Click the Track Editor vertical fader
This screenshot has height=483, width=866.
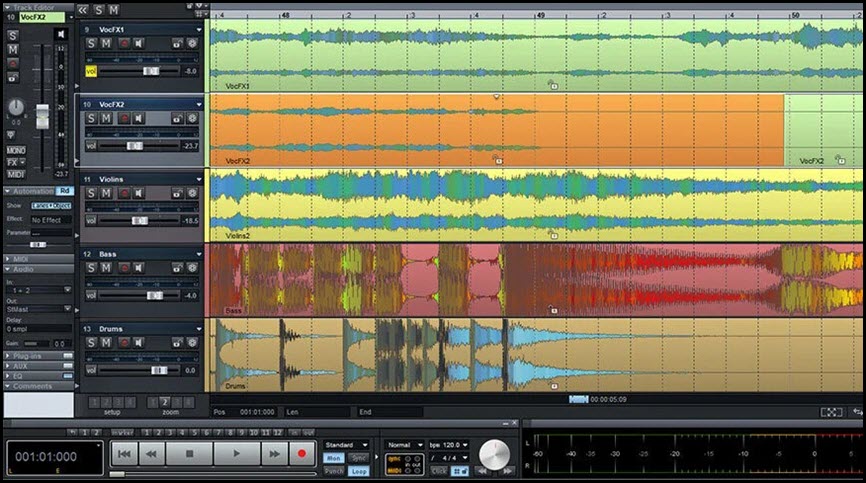(42, 116)
